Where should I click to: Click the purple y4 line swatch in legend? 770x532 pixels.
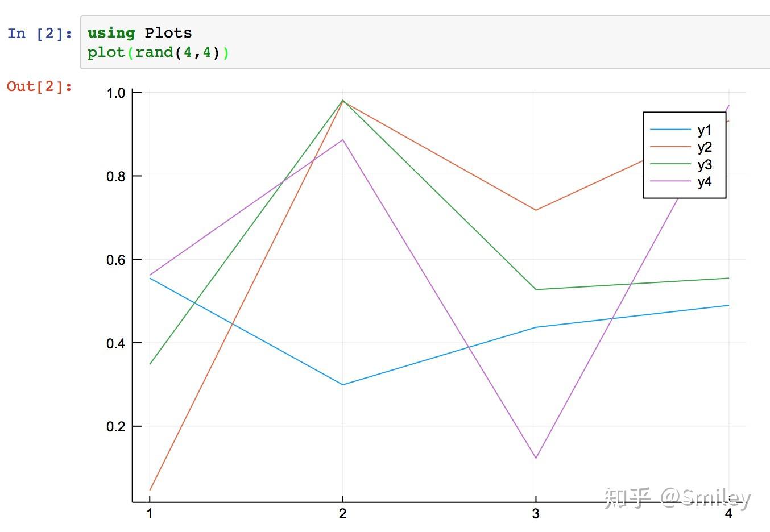point(670,181)
